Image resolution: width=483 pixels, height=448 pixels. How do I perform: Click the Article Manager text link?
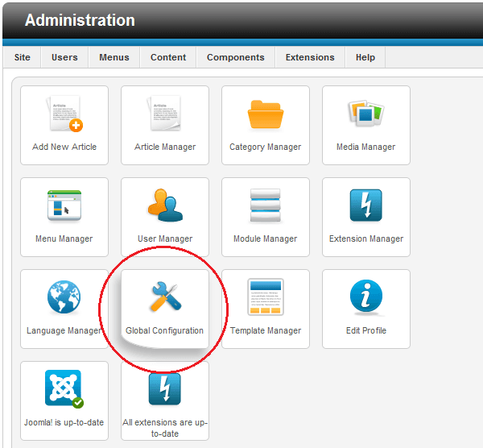tap(165, 147)
